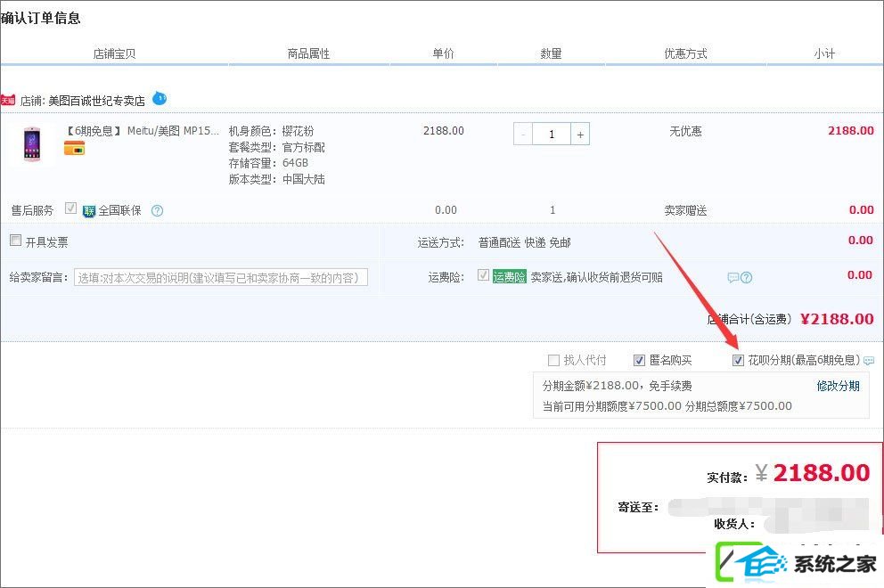Uncheck the 花呗分期 installment checkbox
The width and height of the screenshot is (884, 588).
(738, 360)
